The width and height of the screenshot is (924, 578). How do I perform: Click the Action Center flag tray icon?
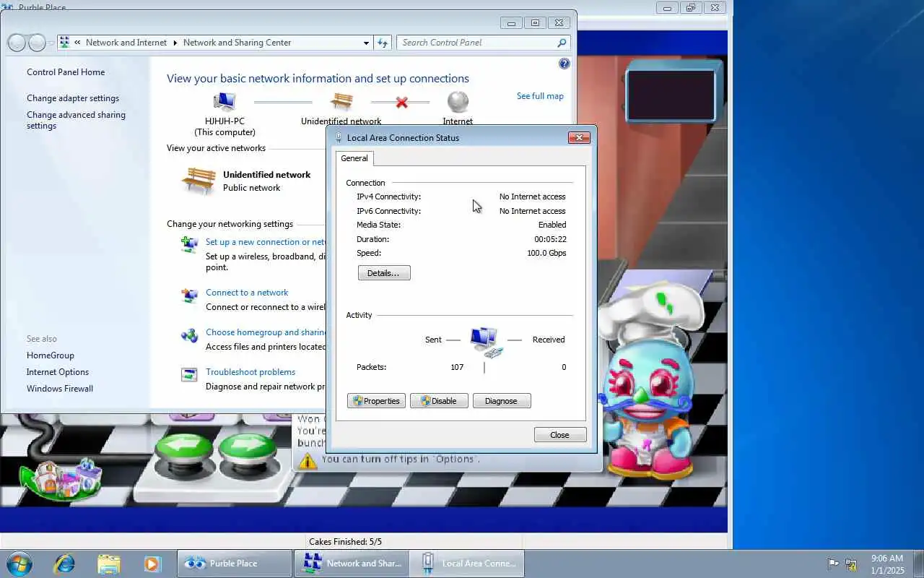[x=833, y=564]
